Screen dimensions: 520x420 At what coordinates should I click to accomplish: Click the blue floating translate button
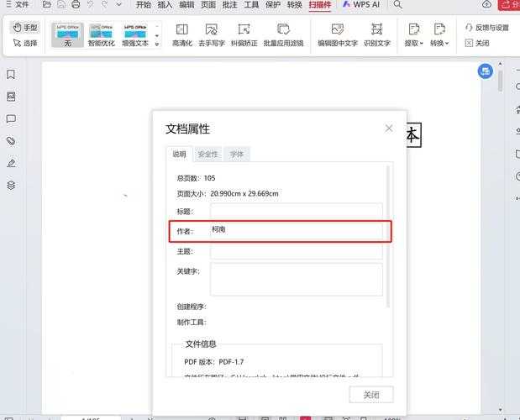[x=486, y=71]
